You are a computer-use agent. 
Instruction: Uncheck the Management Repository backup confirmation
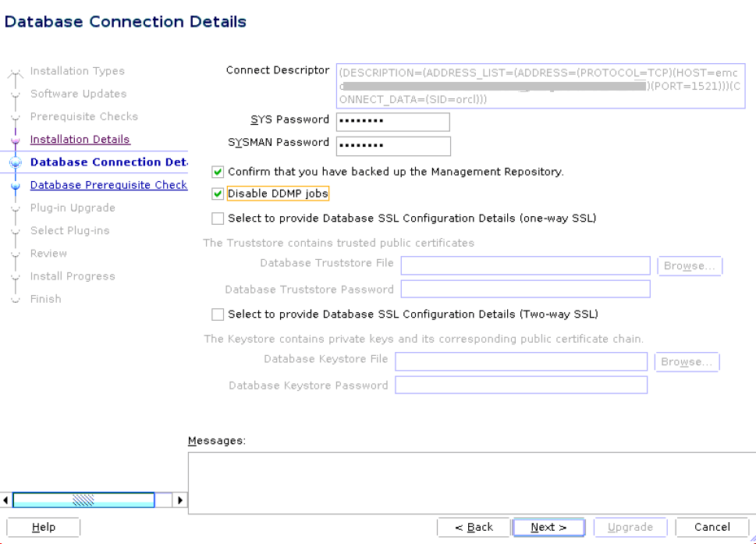point(217,172)
